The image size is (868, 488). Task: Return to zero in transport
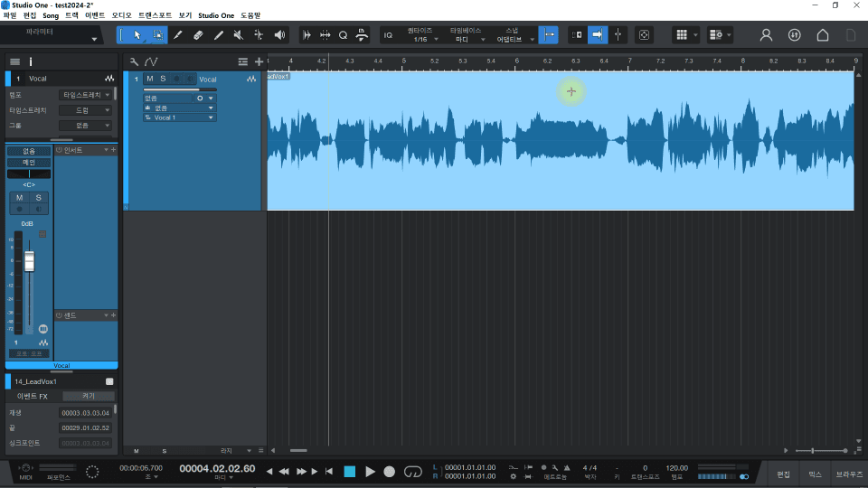click(329, 472)
